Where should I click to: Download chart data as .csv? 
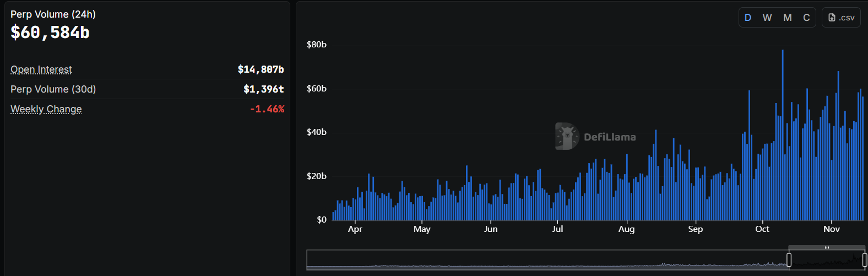pyautogui.click(x=841, y=18)
